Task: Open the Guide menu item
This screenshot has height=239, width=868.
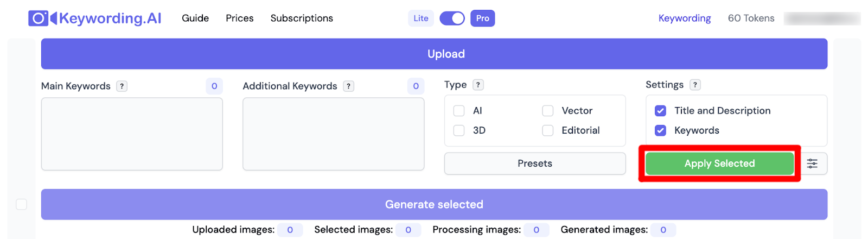Action: click(x=195, y=18)
